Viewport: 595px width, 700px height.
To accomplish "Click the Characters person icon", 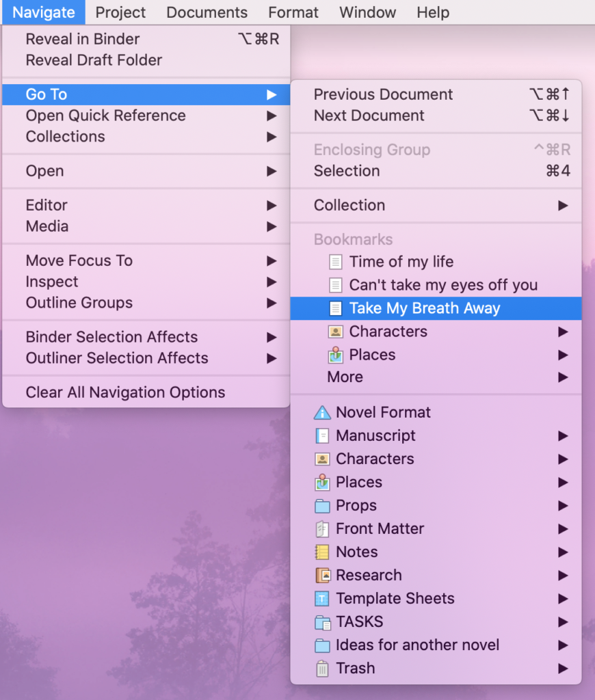I will [x=321, y=459].
